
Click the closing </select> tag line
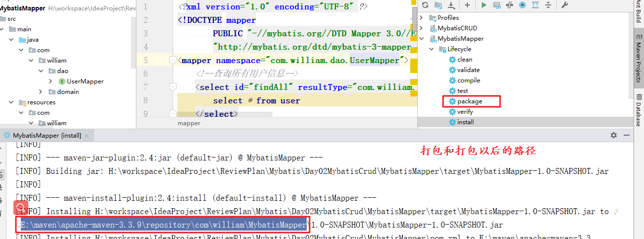(x=217, y=114)
